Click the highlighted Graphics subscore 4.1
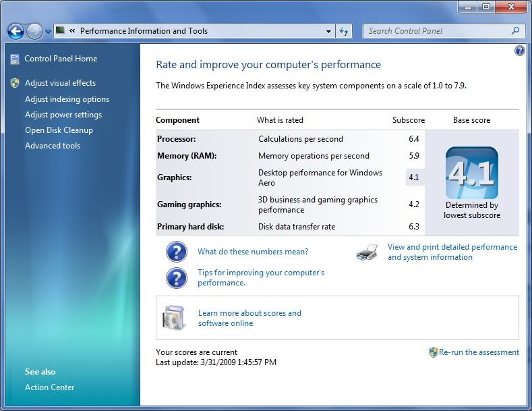The width and height of the screenshot is (532, 411). [415, 177]
